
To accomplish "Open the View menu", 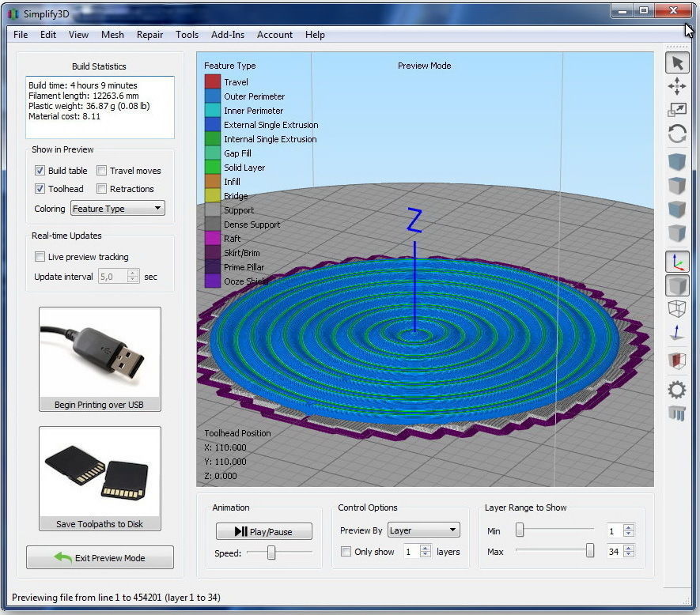I will 78,34.
